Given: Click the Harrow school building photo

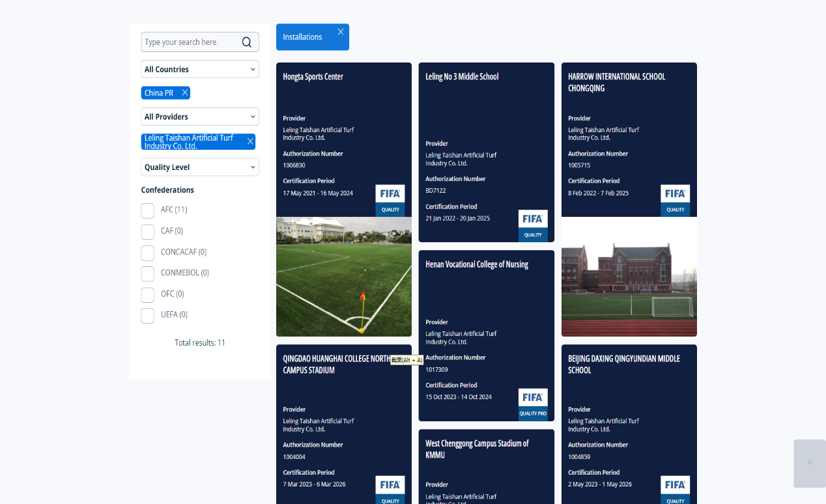Looking at the screenshot, I should pos(629,277).
